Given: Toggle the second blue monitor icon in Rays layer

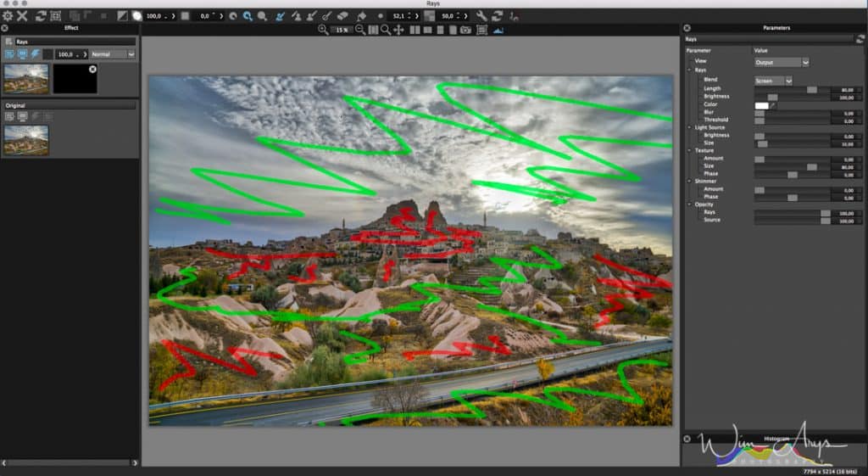Looking at the screenshot, I should [x=22, y=54].
